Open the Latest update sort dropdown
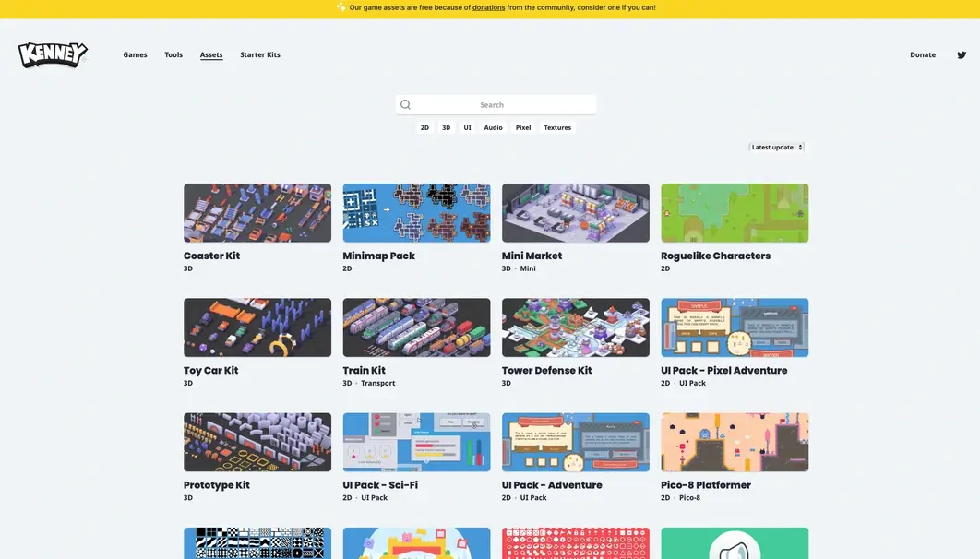The width and height of the screenshot is (980, 559). (x=776, y=148)
